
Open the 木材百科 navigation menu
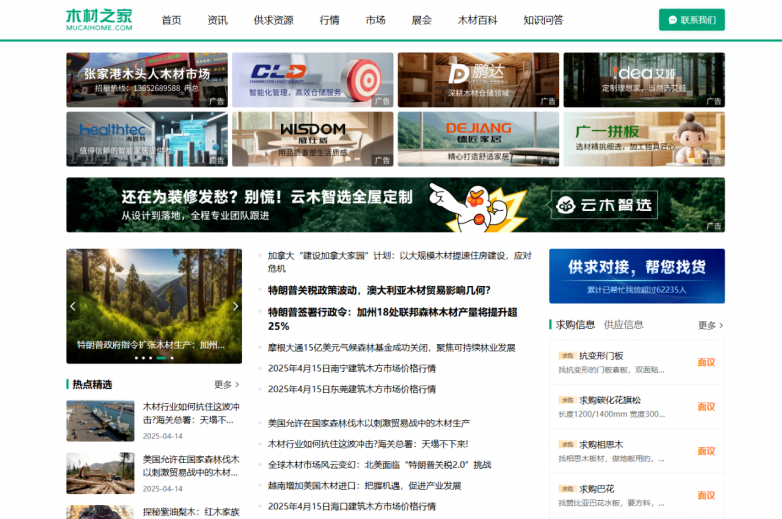pos(477,20)
